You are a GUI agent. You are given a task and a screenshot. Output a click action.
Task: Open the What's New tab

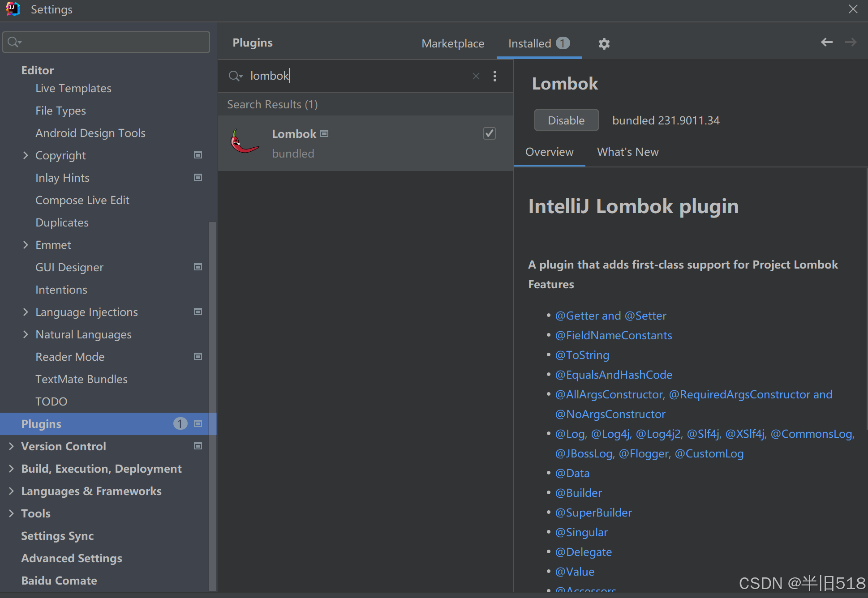tap(627, 152)
